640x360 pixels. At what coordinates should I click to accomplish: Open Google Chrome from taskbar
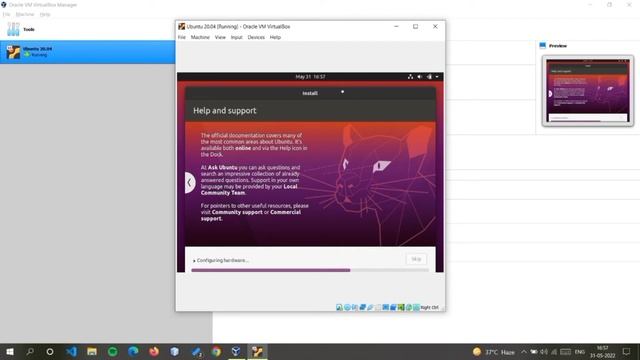(x=216, y=351)
